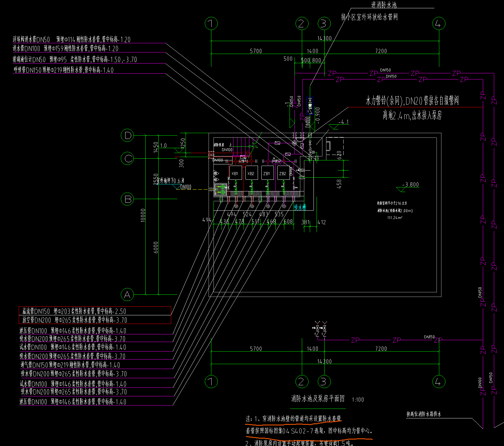Select the '1250' vertical dimension text

(x=183, y=144)
